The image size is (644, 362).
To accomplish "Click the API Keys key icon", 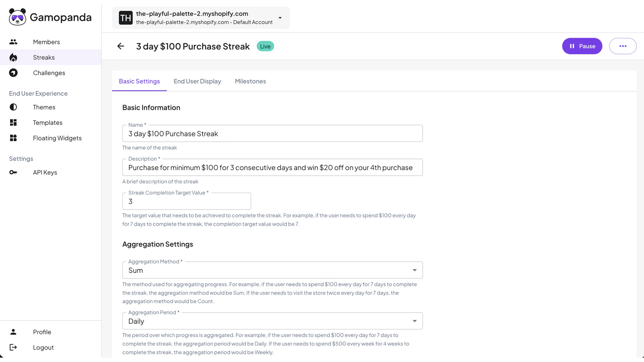I will [x=13, y=172].
